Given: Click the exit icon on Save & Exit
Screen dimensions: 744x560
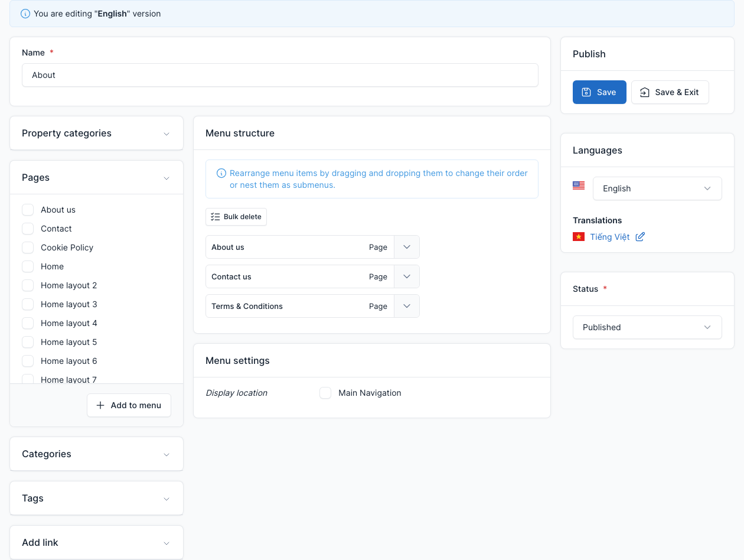Looking at the screenshot, I should 645,92.
